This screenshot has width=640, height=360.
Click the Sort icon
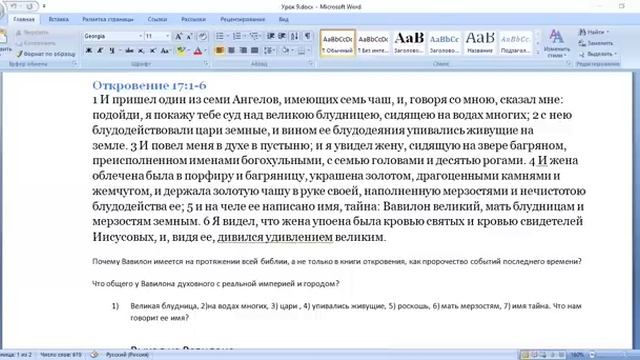[294, 36]
